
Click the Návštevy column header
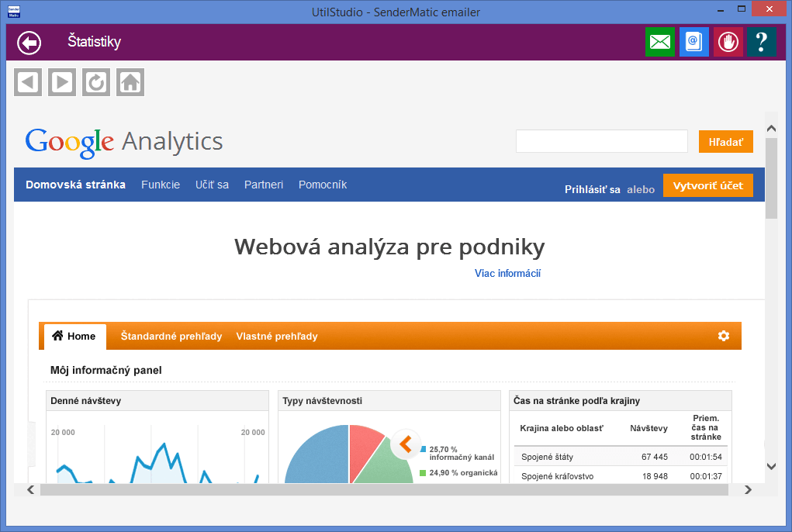648,429
